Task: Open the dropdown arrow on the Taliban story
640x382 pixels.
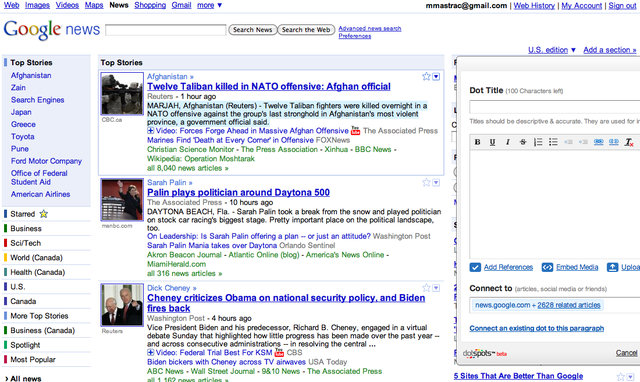Action: (x=436, y=77)
